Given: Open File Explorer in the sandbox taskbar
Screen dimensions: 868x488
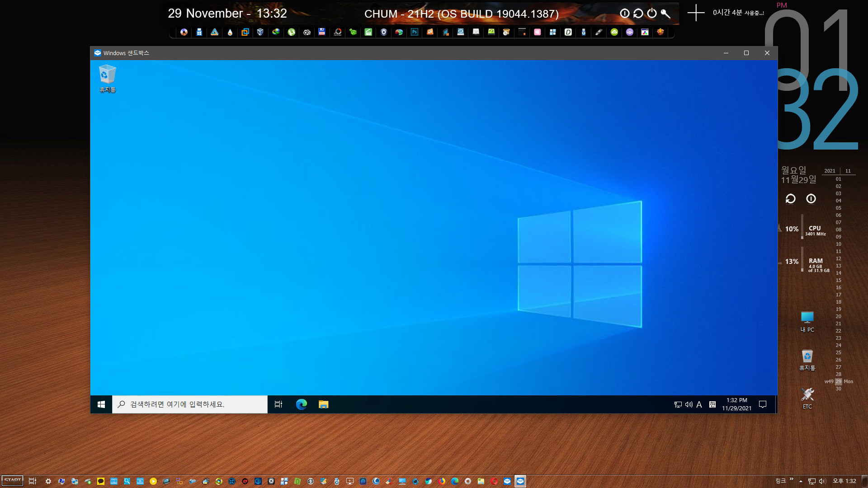Looking at the screenshot, I should [323, 404].
